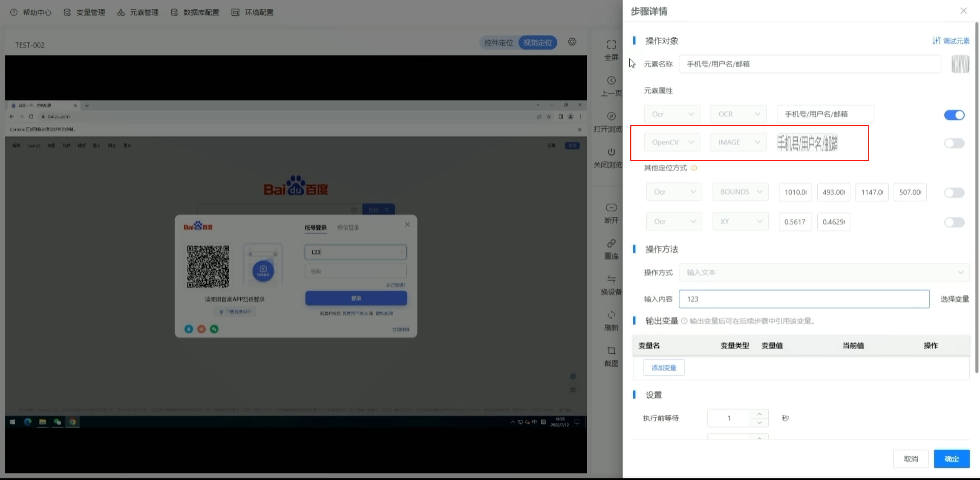980x480 pixels.
Task: Click the 输入内容 text field
Action: coord(804,299)
